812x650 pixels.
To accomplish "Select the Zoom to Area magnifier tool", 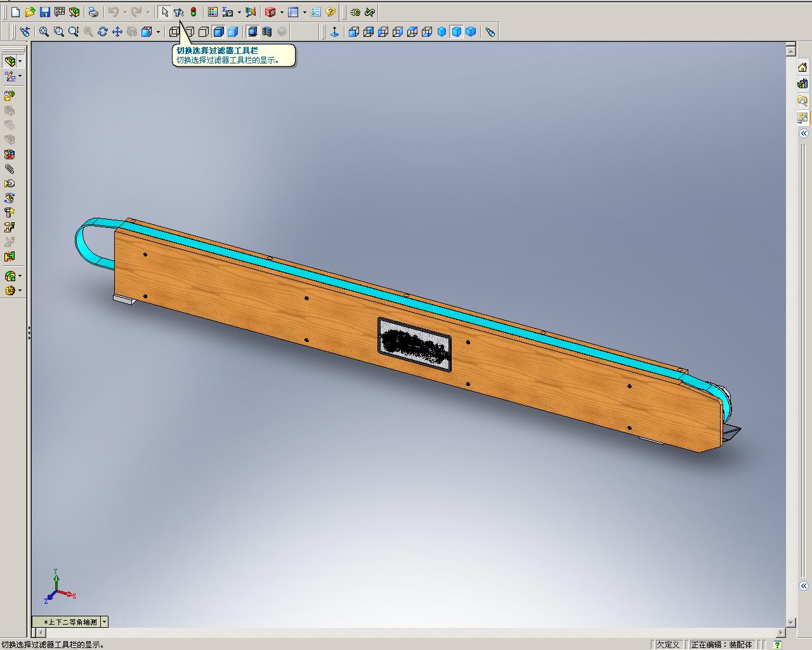I will pos(59,32).
